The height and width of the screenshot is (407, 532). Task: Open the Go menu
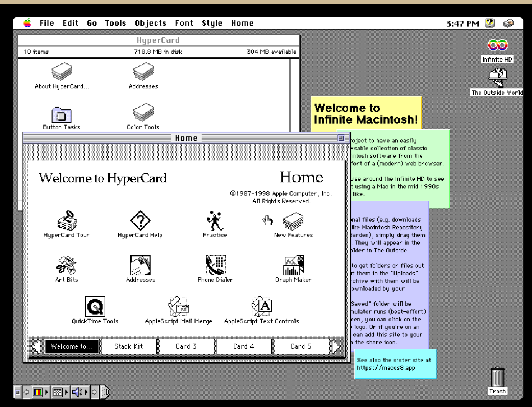(92, 23)
